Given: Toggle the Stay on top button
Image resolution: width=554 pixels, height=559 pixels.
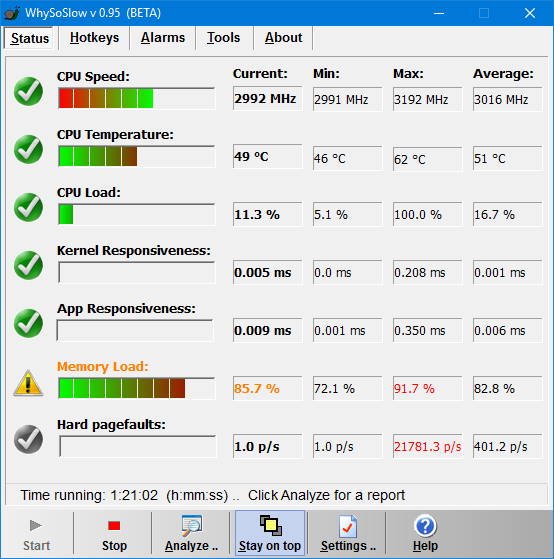Looking at the screenshot, I should tap(270, 534).
